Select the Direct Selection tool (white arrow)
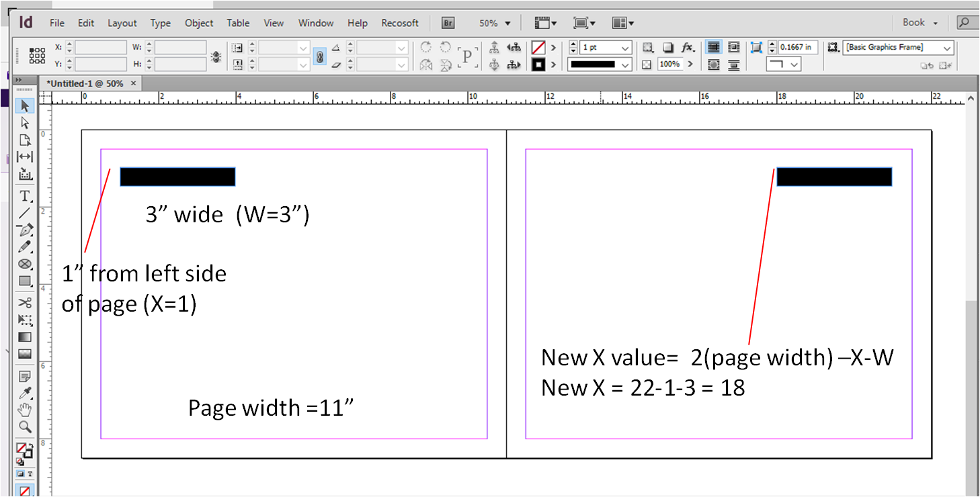 [x=25, y=123]
